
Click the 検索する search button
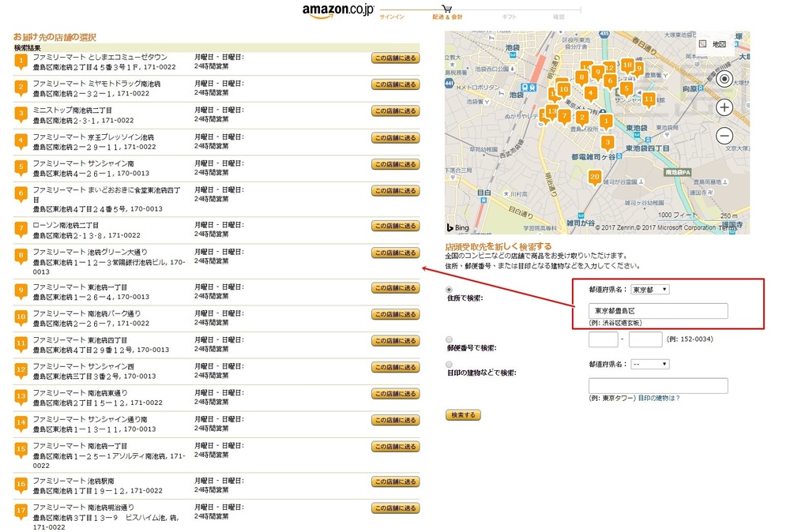[463, 415]
